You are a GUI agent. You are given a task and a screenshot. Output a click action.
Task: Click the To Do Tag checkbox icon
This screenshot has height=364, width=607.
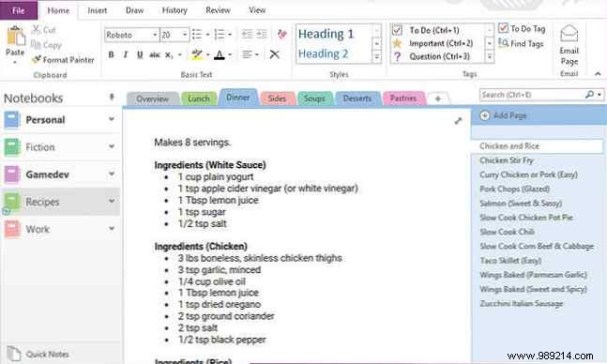pyautogui.click(x=503, y=28)
